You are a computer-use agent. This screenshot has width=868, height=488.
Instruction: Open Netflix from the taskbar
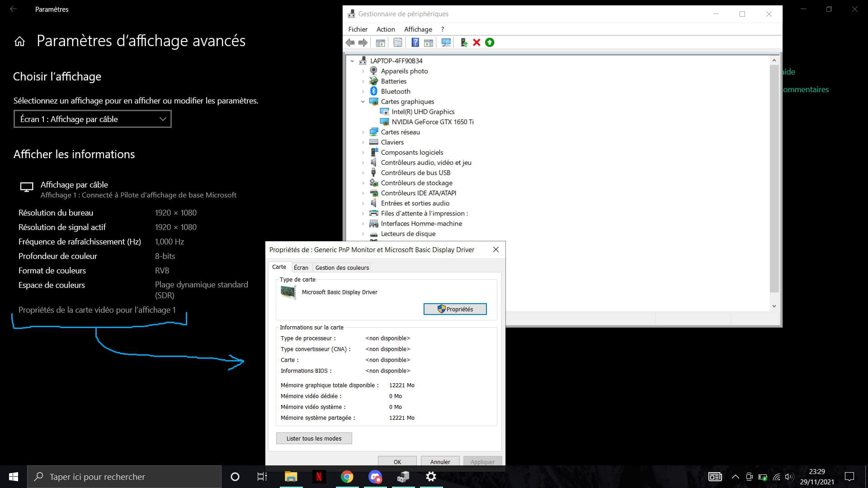[319, 477]
